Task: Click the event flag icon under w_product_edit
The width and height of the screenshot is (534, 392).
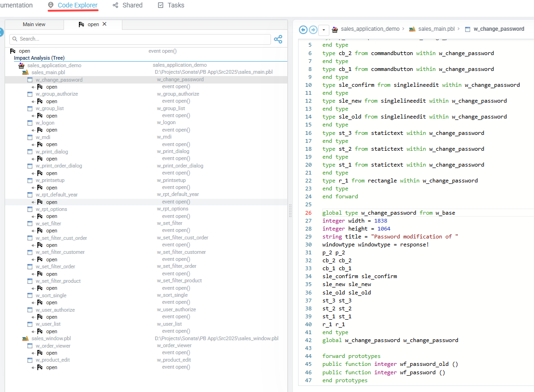Action: [x=40, y=368]
